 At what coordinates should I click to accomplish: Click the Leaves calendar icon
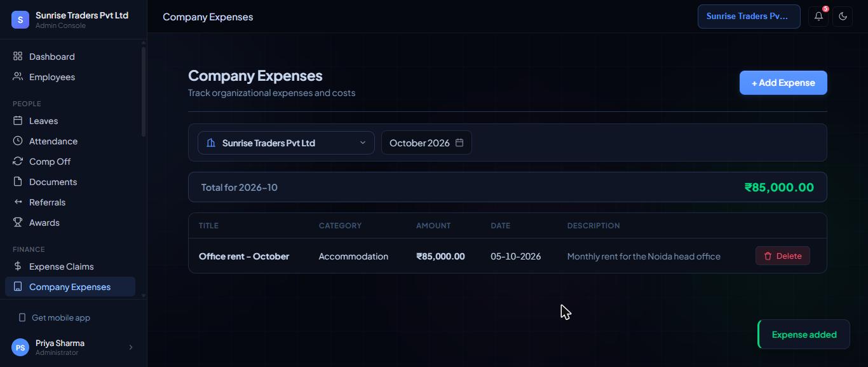[18, 121]
